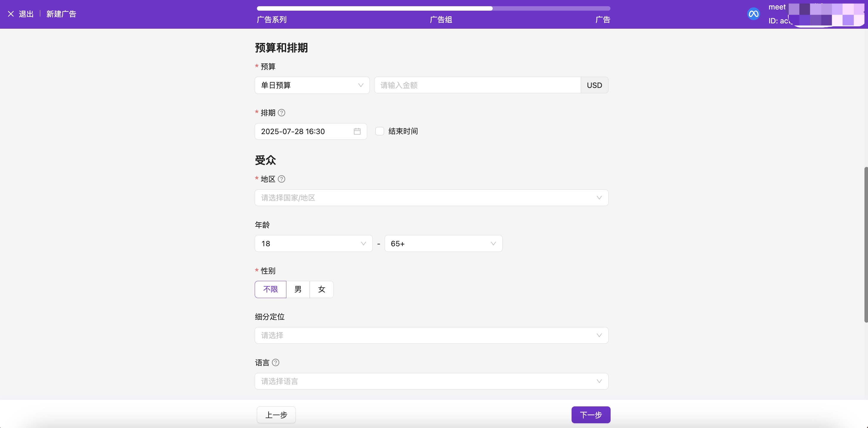Click the top progress bar
Screen dimensions: 868x428
tap(433, 8)
